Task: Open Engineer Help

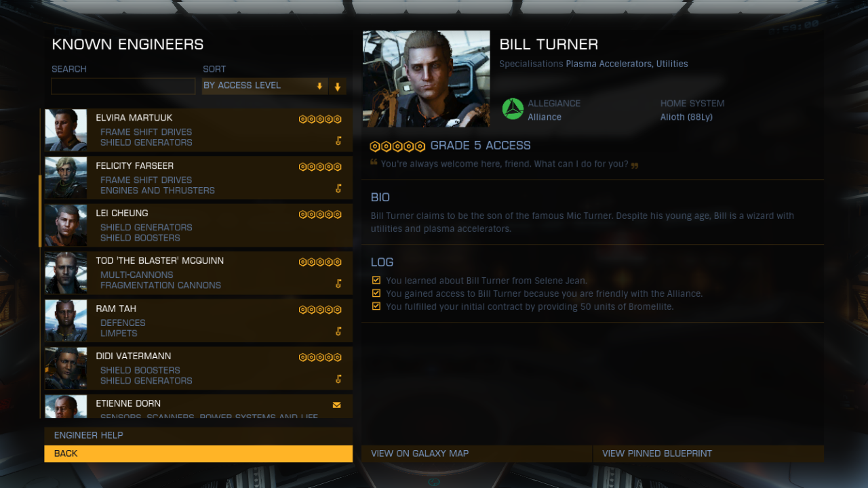Action: click(199, 435)
